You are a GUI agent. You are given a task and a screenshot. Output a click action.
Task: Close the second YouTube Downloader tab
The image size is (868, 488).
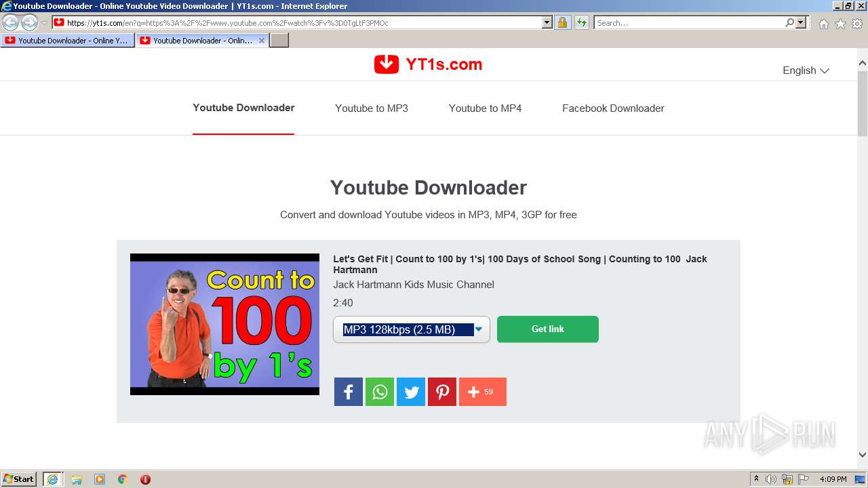point(262,41)
